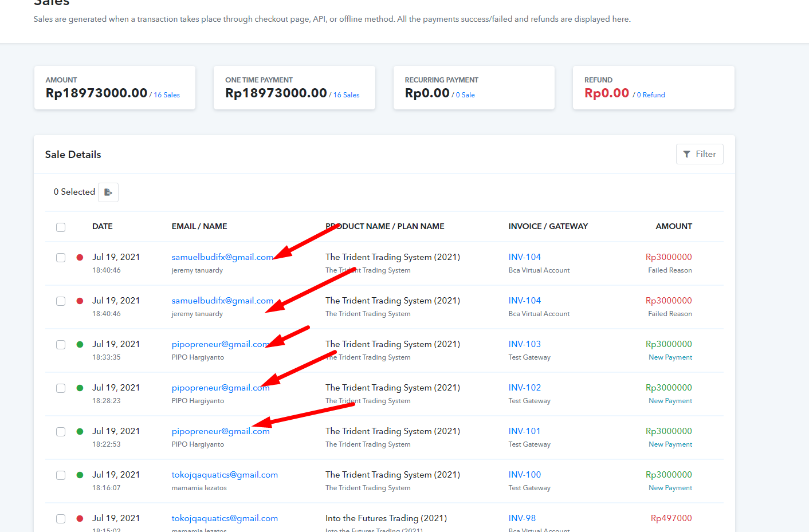The width and height of the screenshot is (809, 532).
Task: Check the row for Jul 19 18:33:35
Action: click(x=61, y=345)
